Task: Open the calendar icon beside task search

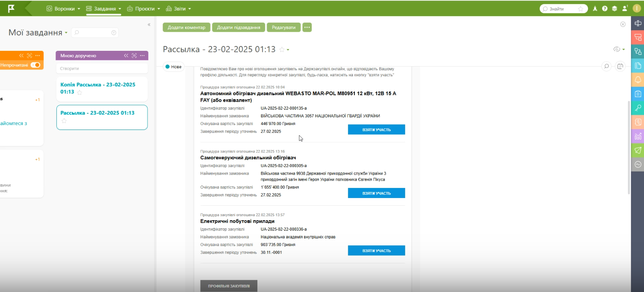Action: 620,67
